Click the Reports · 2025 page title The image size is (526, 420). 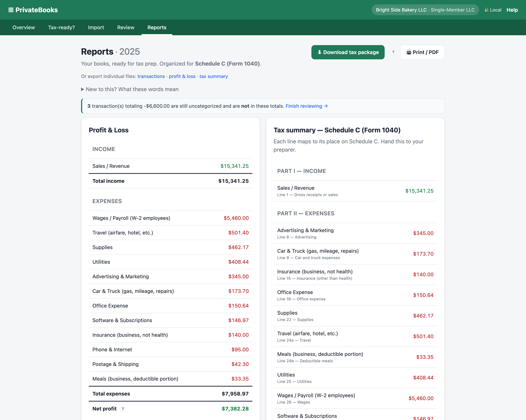click(110, 52)
